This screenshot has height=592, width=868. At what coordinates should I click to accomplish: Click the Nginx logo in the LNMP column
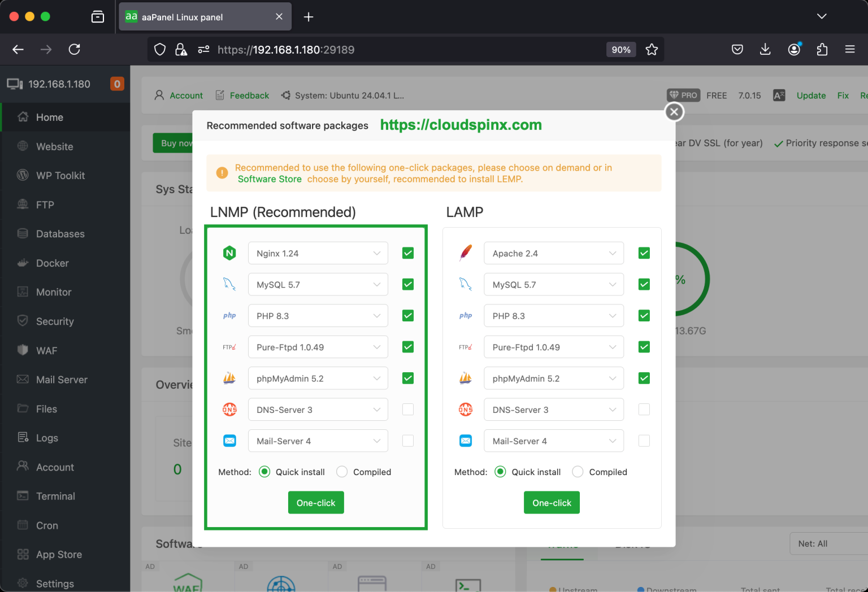pyautogui.click(x=229, y=253)
